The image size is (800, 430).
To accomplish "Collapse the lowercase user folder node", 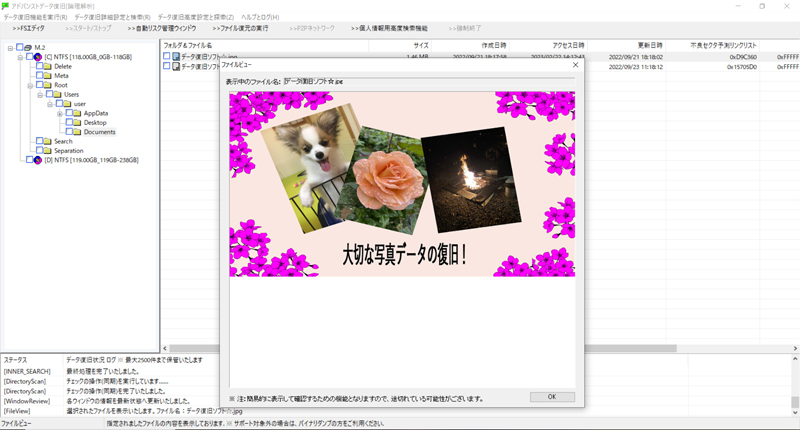I will pyautogui.click(x=50, y=105).
